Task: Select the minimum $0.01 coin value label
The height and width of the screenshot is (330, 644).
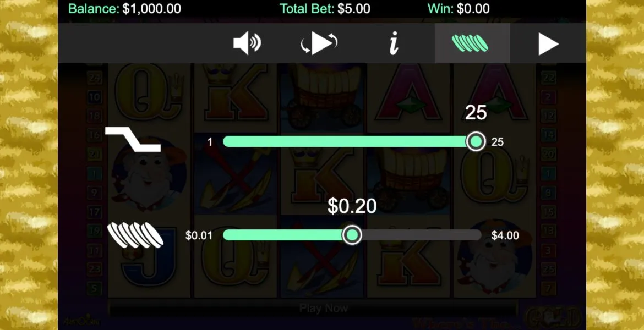Action: pyautogui.click(x=199, y=235)
